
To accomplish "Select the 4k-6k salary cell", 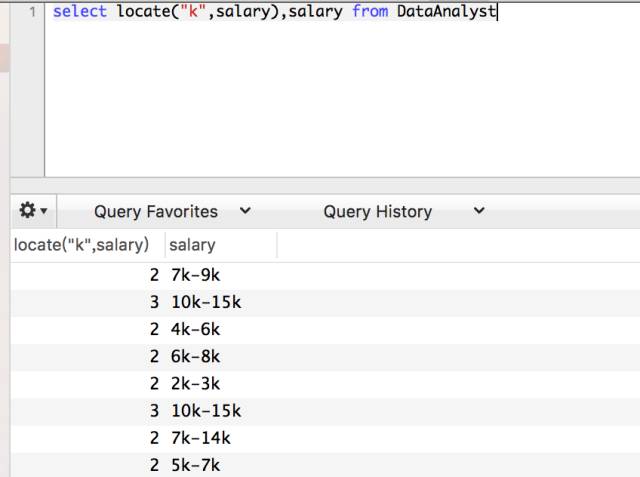I will pos(196,329).
